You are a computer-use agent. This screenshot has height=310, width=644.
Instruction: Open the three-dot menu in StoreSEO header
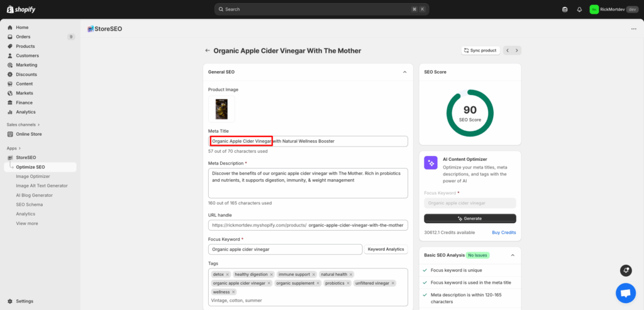pos(632,29)
